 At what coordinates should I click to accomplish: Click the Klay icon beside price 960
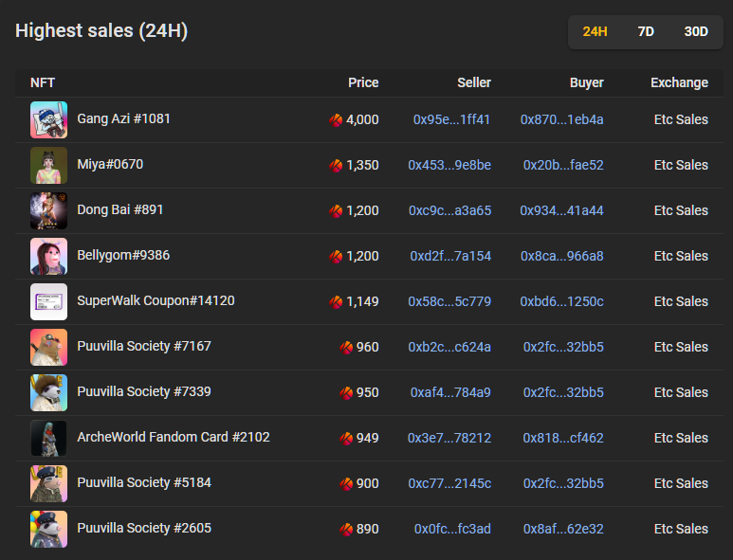point(346,348)
